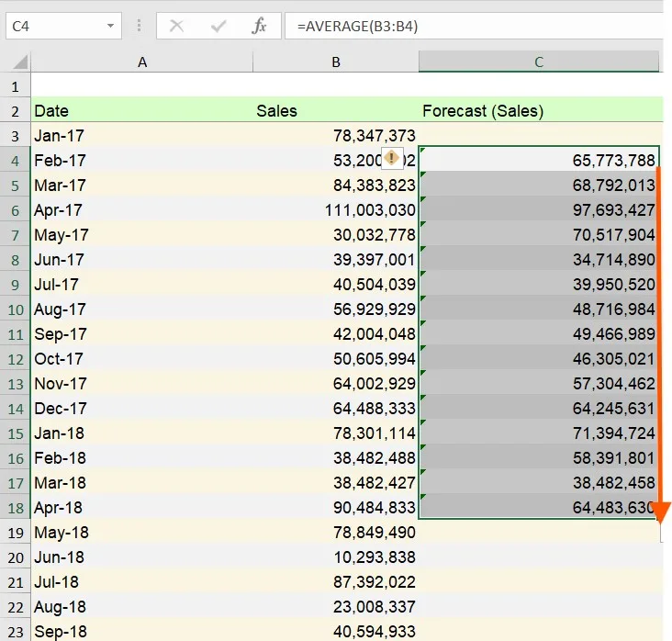
Task: Click cell May-18
Action: [x=142, y=533]
